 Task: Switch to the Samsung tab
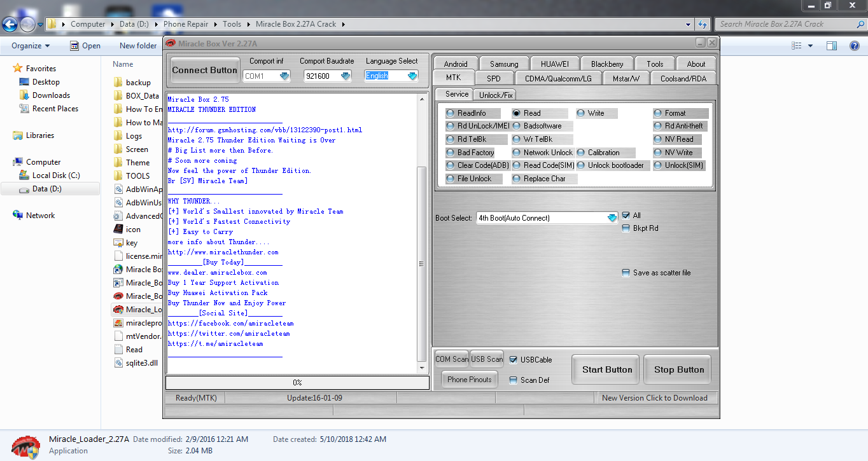pos(504,64)
